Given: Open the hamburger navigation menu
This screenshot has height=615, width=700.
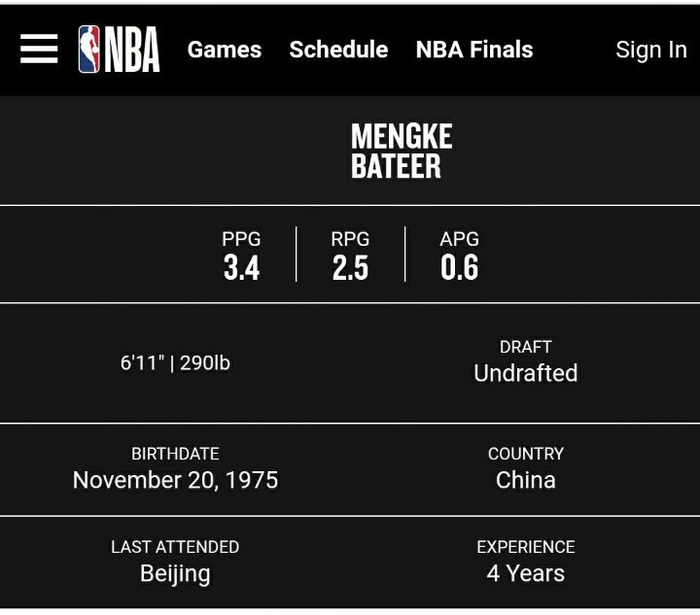Looking at the screenshot, I should [39, 49].
